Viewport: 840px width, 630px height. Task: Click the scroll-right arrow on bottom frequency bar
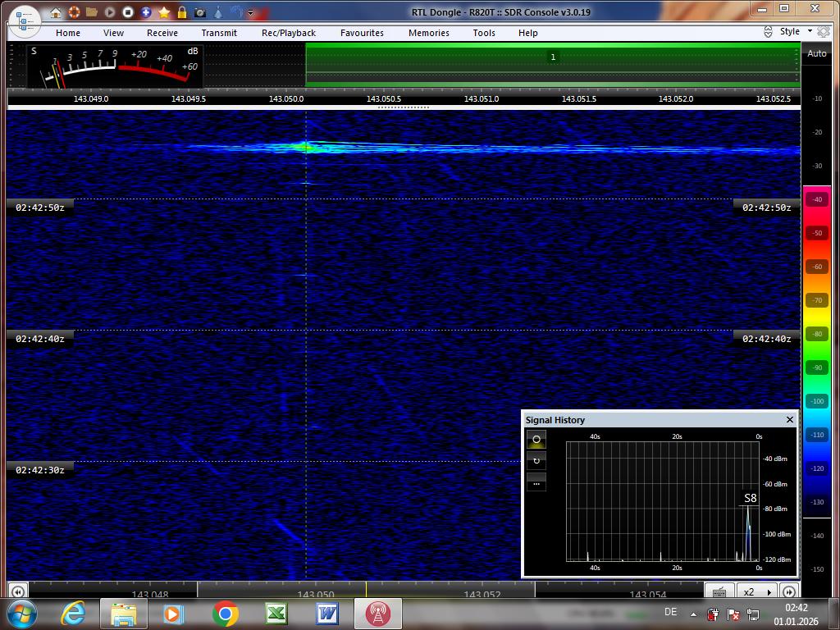coord(788,591)
